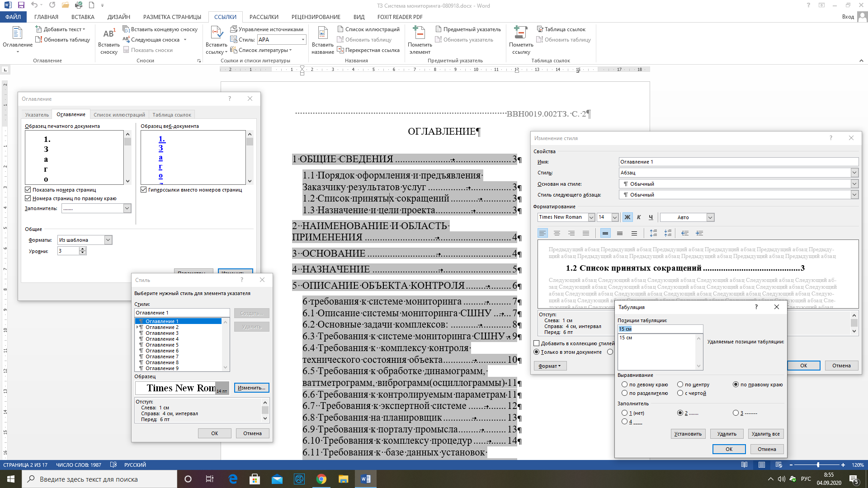Toggle the show page numbers checkbox

point(28,190)
